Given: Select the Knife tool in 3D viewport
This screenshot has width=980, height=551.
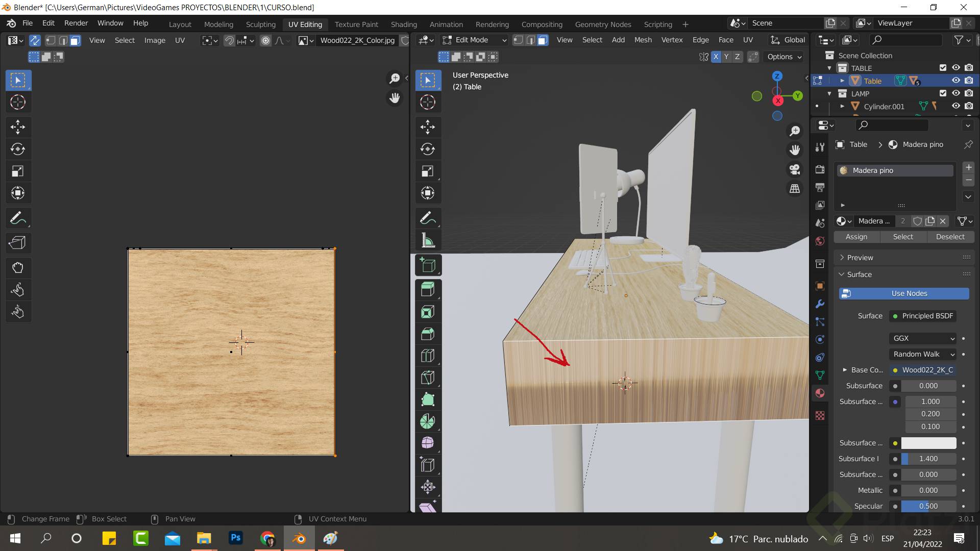Looking at the screenshot, I should (x=428, y=378).
